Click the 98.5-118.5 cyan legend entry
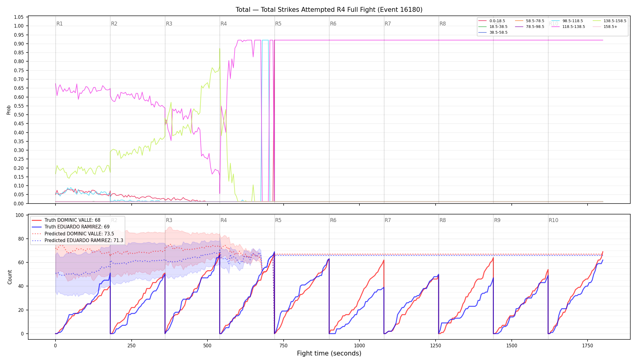 567,21
